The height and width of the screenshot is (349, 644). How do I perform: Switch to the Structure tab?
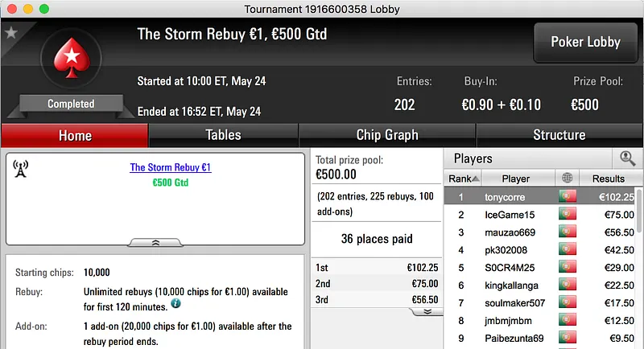(559, 135)
